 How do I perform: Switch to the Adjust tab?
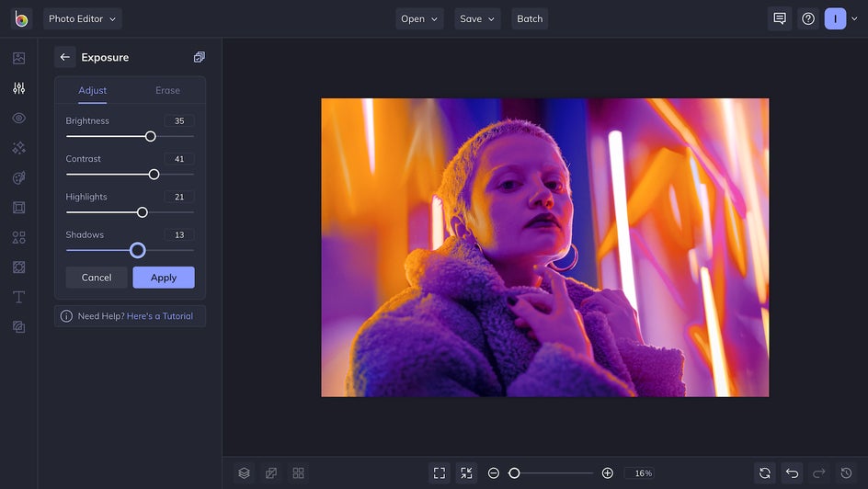pos(93,90)
